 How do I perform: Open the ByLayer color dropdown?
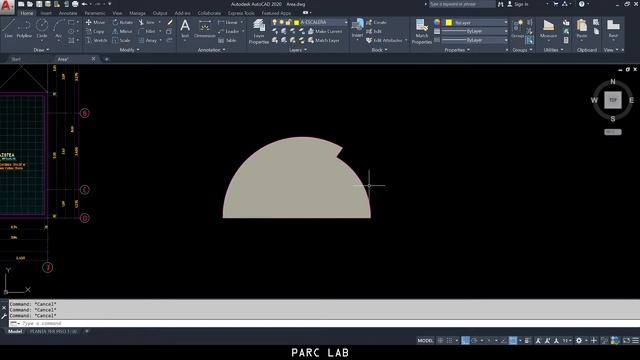coord(475,22)
